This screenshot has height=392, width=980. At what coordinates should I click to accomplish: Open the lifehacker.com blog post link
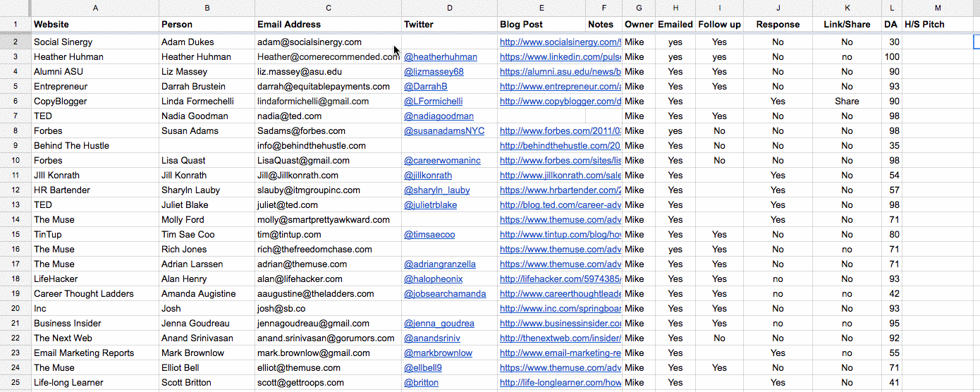coord(560,279)
